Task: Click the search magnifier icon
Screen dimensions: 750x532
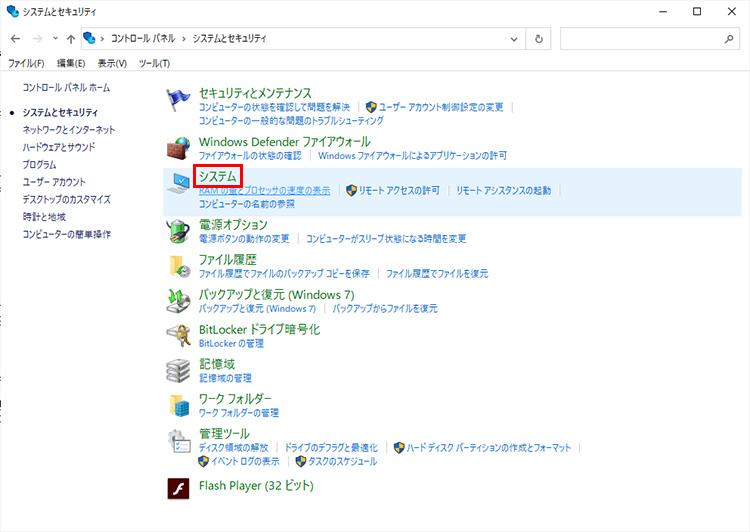Action: [729, 39]
